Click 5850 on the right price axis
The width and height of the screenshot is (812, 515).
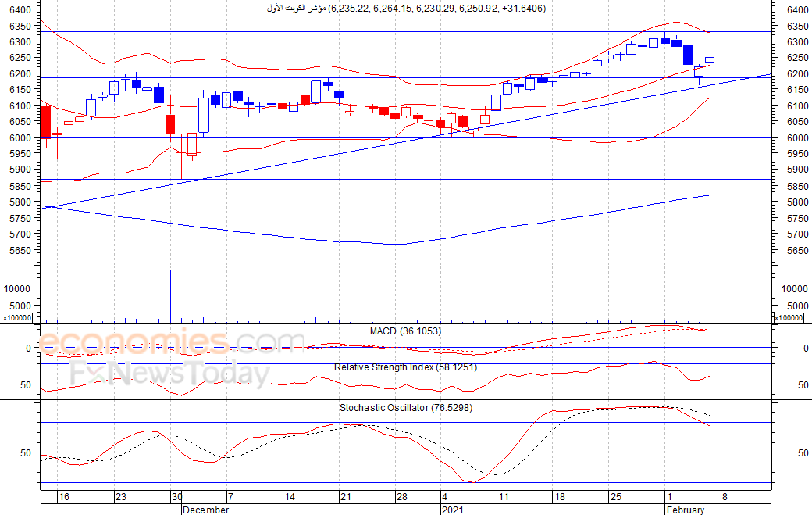[x=797, y=186]
